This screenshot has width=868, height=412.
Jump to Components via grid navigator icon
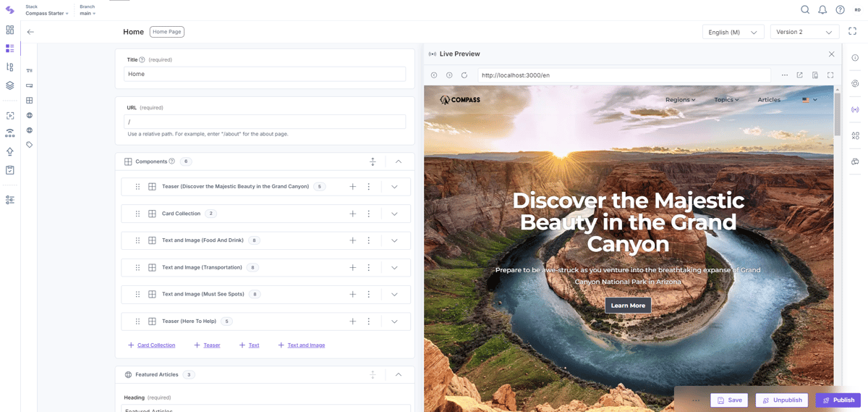(30, 101)
